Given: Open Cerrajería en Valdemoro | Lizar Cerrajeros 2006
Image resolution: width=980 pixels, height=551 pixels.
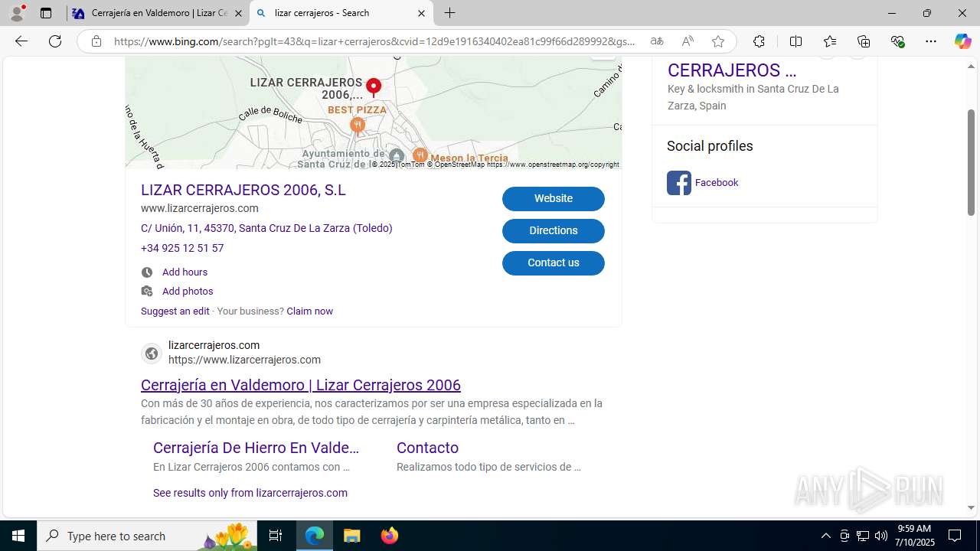Looking at the screenshot, I should point(301,385).
